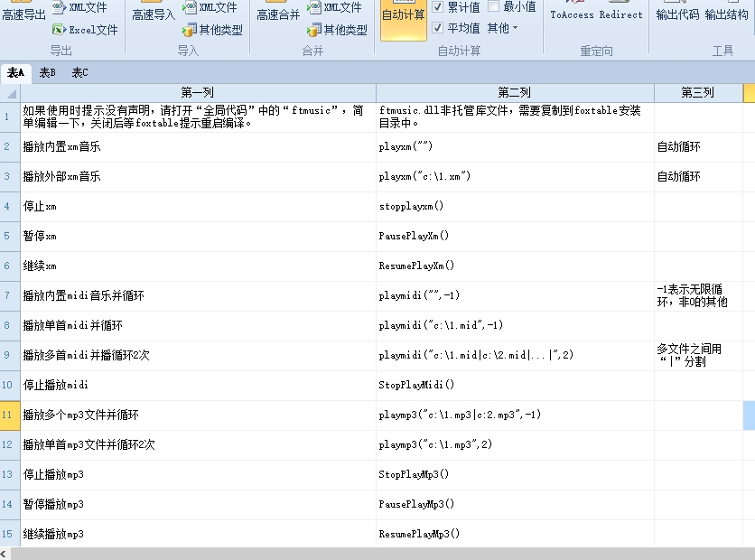
Task: Select the 第一列 column header
Action: (198, 92)
